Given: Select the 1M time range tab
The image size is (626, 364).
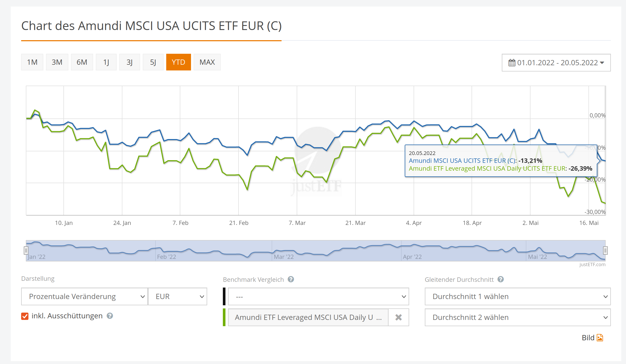Looking at the screenshot, I should pos(32,62).
